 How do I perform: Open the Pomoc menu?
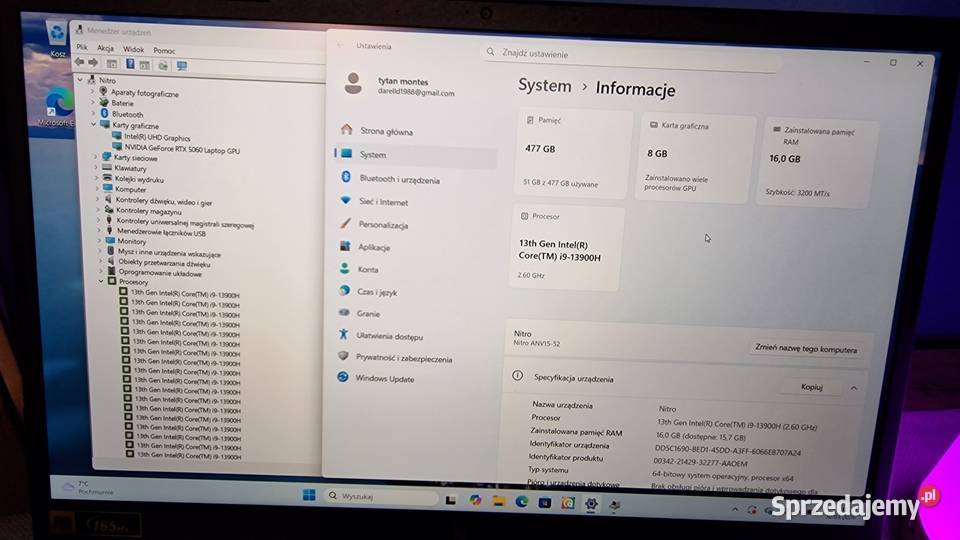click(x=164, y=50)
